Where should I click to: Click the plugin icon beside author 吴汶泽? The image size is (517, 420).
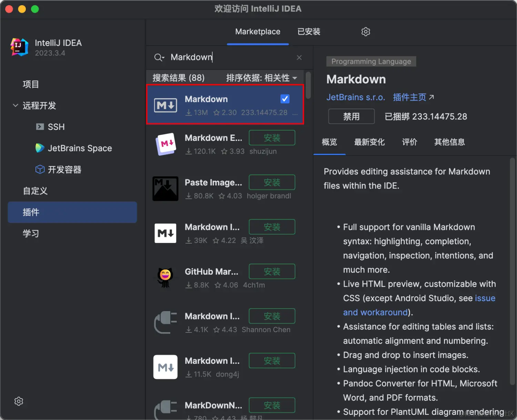[x=165, y=233]
